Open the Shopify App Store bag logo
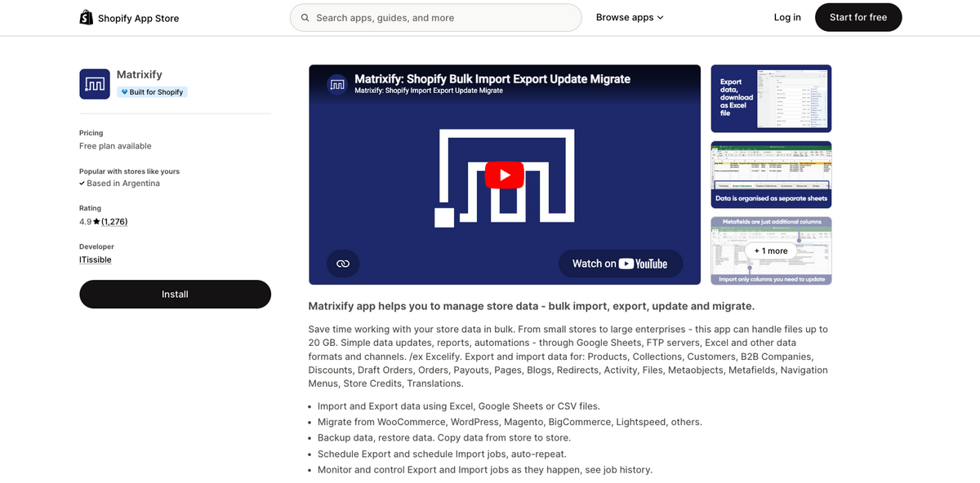Screen dimensions: 980x483 coord(86,17)
